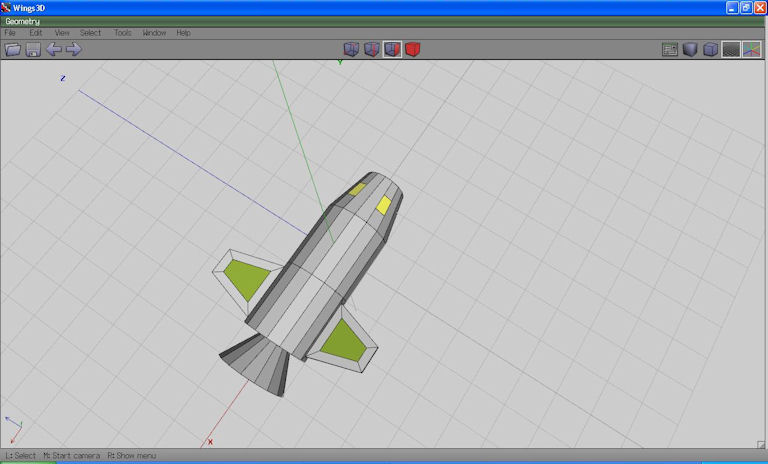Open the Help menu
Image resolution: width=768 pixels, height=464 pixels.
point(183,33)
